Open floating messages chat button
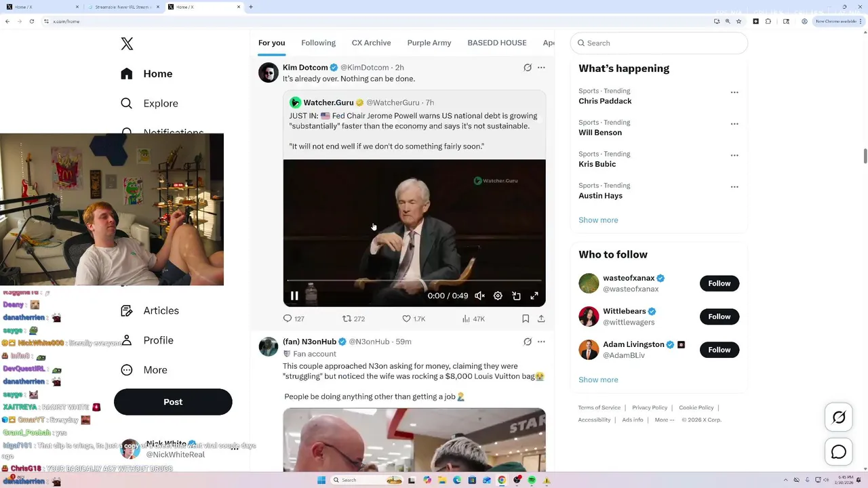The image size is (868, 488). (839, 452)
